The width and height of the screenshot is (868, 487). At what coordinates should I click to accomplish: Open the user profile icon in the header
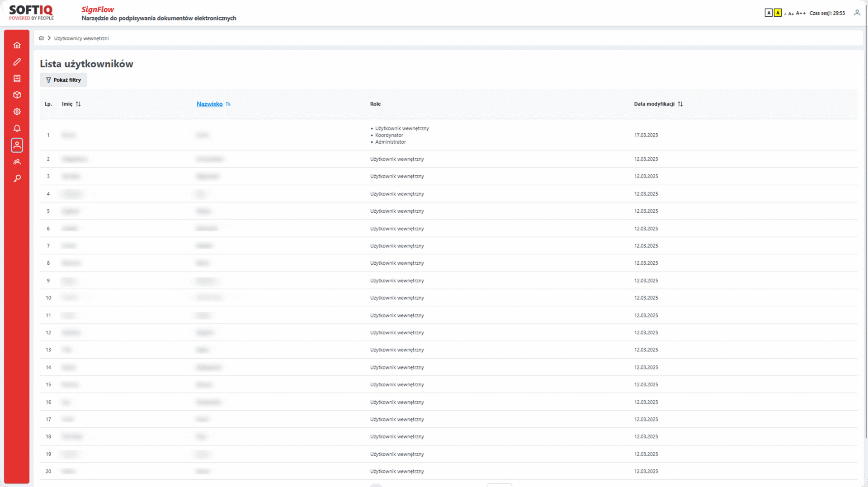857,13
